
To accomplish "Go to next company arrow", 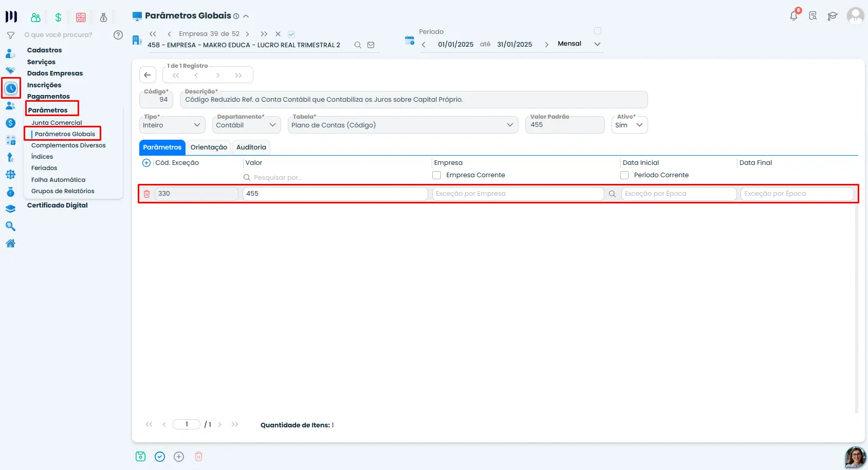I will [x=248, y=34].
